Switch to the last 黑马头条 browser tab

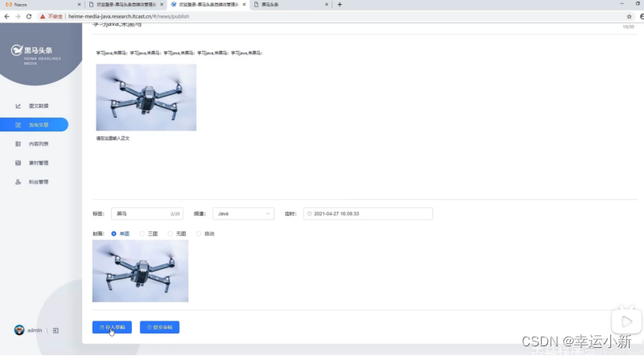291,5
